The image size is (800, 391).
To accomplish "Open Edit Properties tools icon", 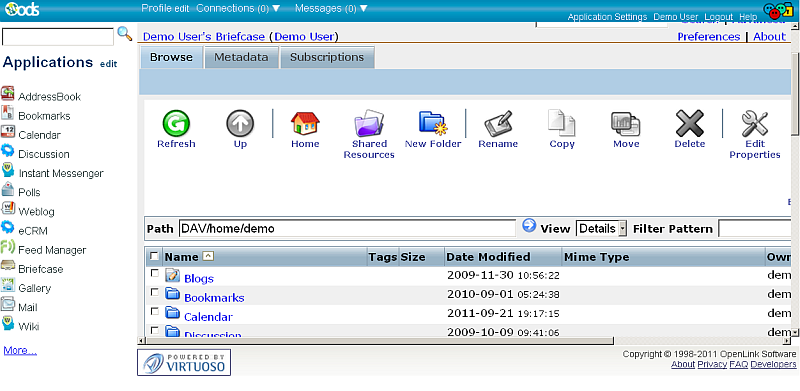I will pyautogui.click(x=755, y=124).
